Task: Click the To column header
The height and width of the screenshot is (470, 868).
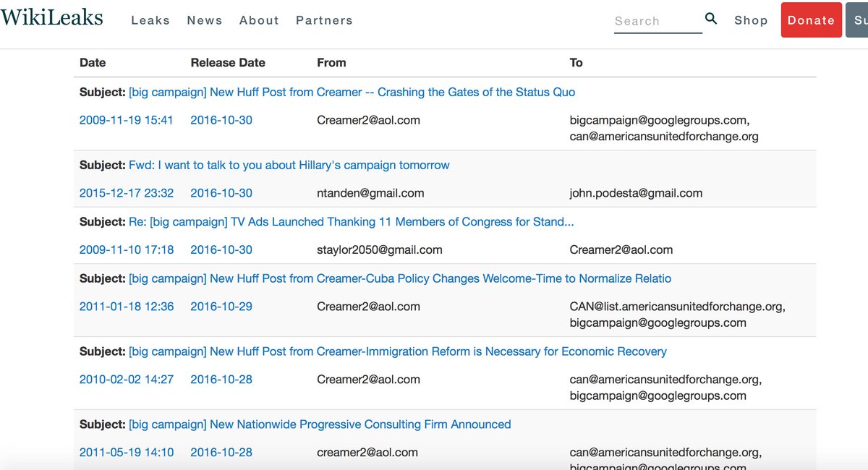Action: coord(576,63)
